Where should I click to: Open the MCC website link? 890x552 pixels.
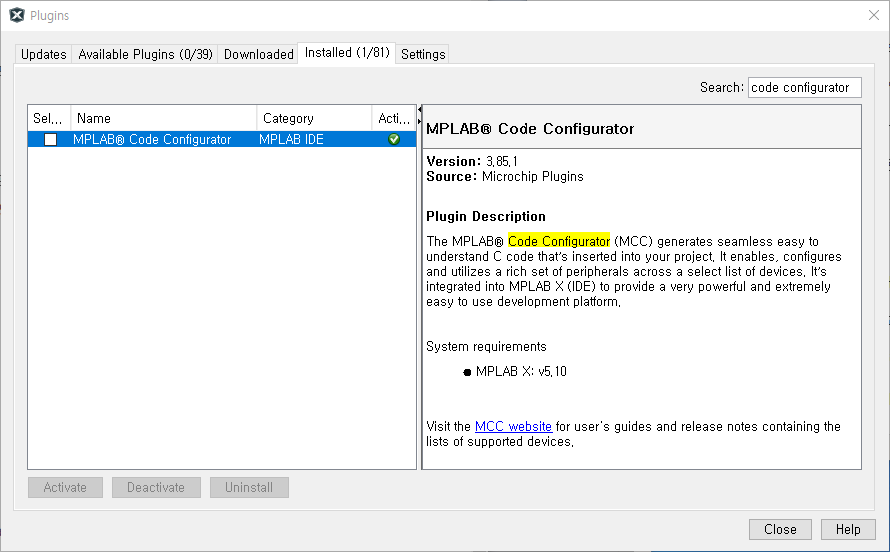pos(513,427)
